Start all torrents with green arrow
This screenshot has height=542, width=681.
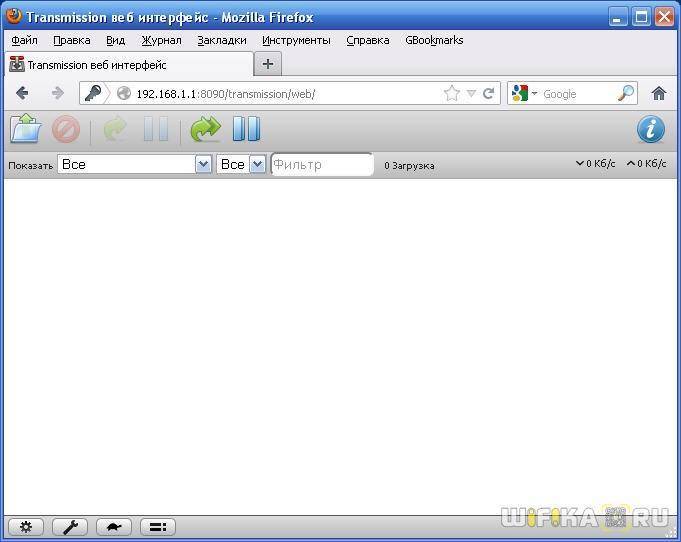point(205,129)
